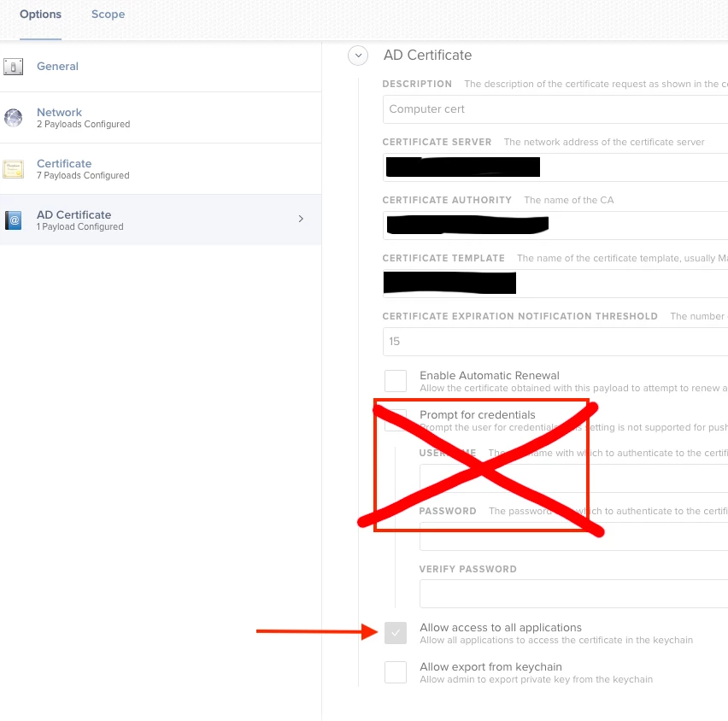This screenshot has width=728, height=721.
Task: Collapse the AD Certificate payload header
Action: coord(358,56)
